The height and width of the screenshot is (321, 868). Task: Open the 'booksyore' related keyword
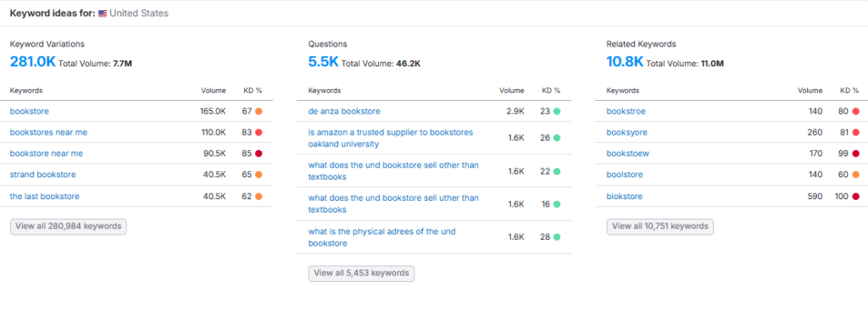(627, 132)
